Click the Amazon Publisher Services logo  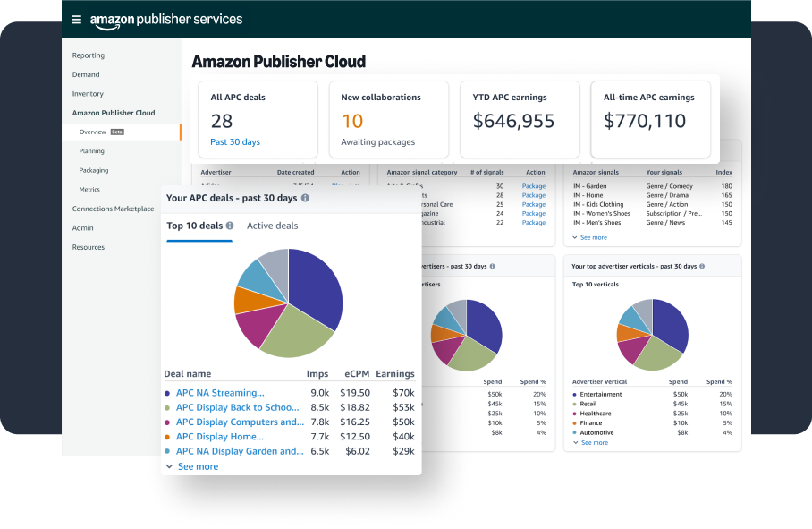(x=165, y=19)
